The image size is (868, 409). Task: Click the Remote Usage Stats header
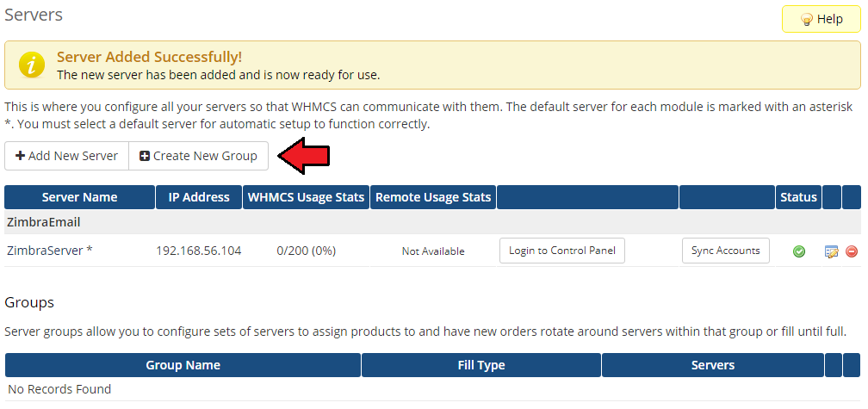pyautogui.click(x=433, y=197)
